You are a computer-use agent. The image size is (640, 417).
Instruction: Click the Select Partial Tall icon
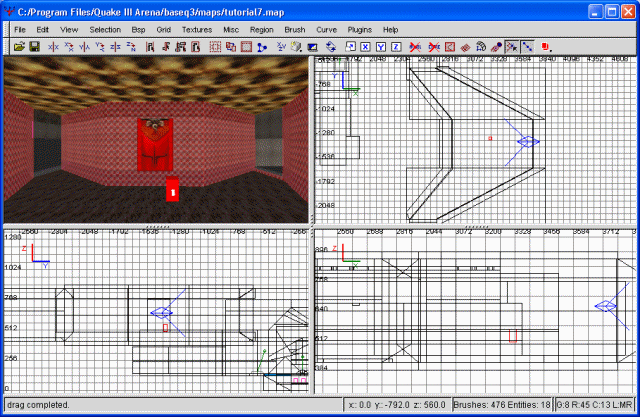180,47
